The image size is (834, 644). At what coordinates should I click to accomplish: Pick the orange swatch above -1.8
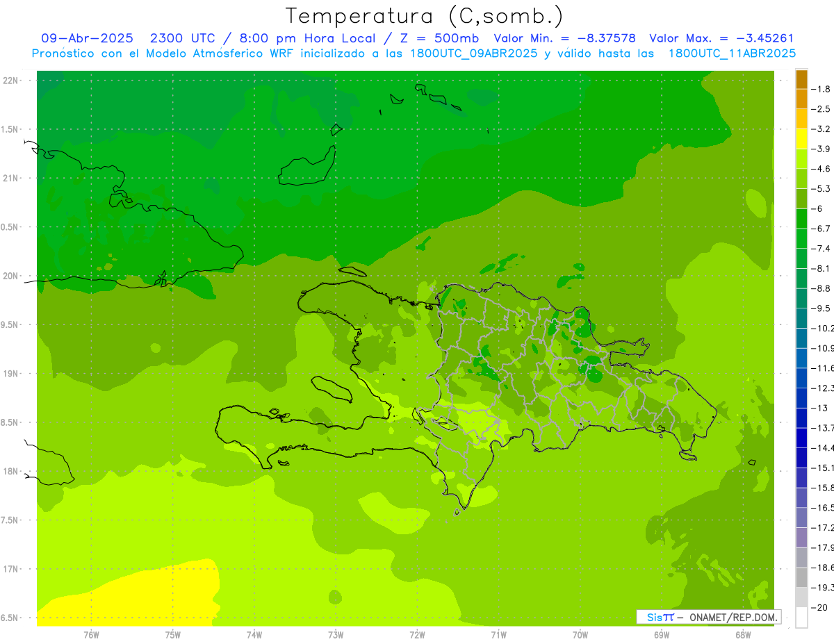pyautogui.click(x=801, y=79)
